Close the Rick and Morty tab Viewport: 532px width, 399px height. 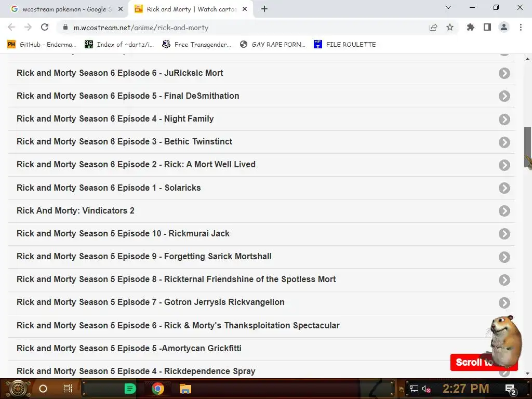tap(245, 9)
